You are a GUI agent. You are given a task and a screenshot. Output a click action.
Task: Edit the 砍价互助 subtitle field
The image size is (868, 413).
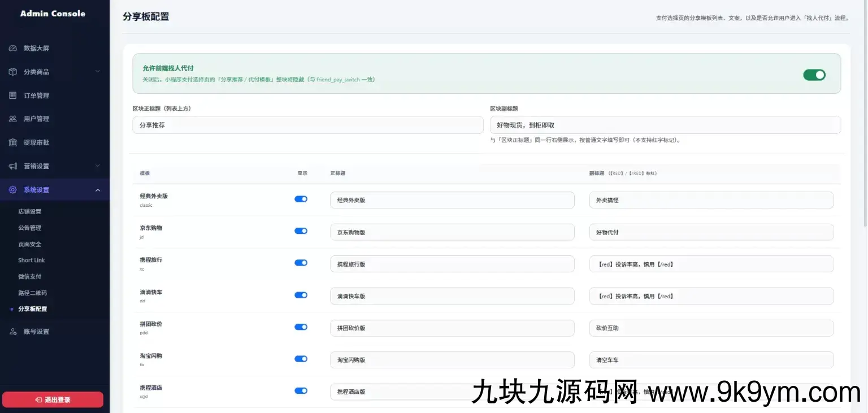tap(711, 328)
